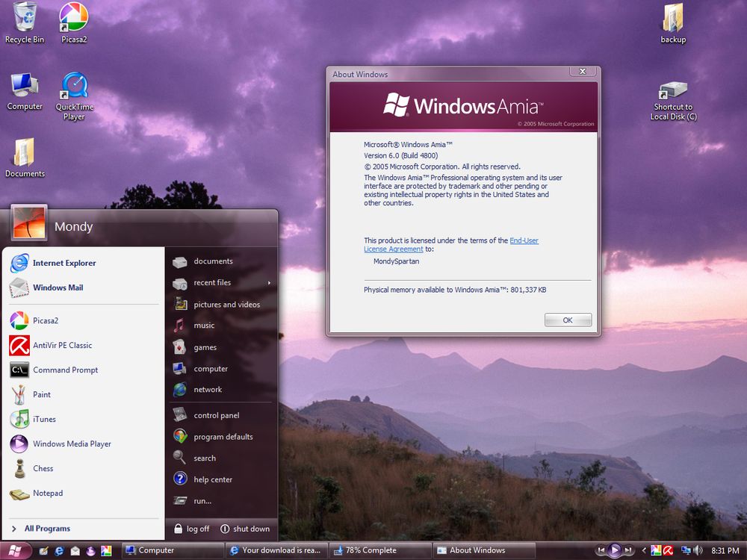
Task: Open iTunes from the Start menu
Action: 84,419
